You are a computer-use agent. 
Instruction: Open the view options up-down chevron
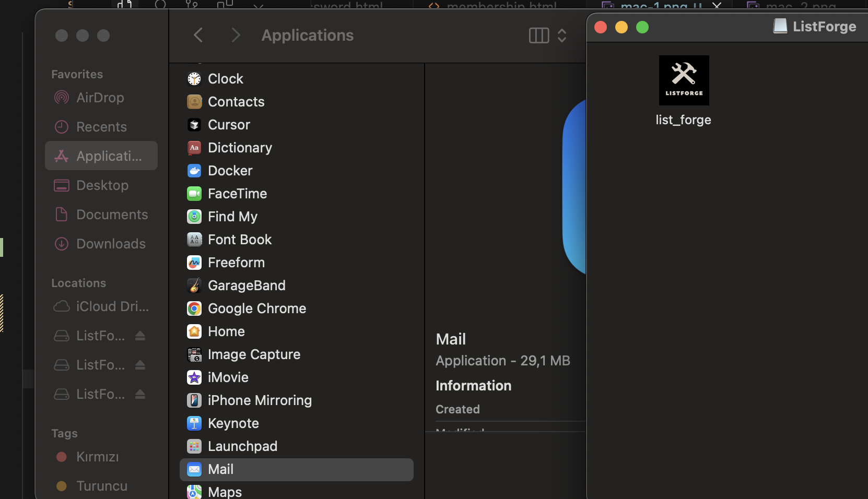coord(562,35)
